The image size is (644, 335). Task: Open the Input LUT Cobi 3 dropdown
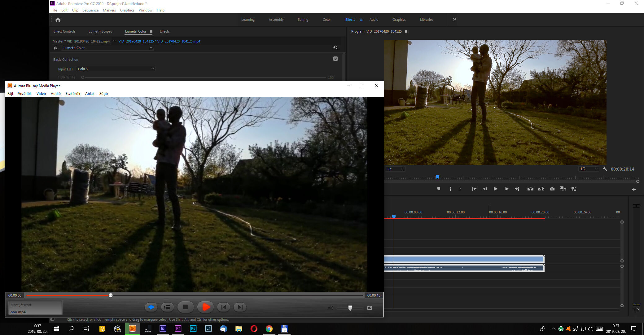116,69
